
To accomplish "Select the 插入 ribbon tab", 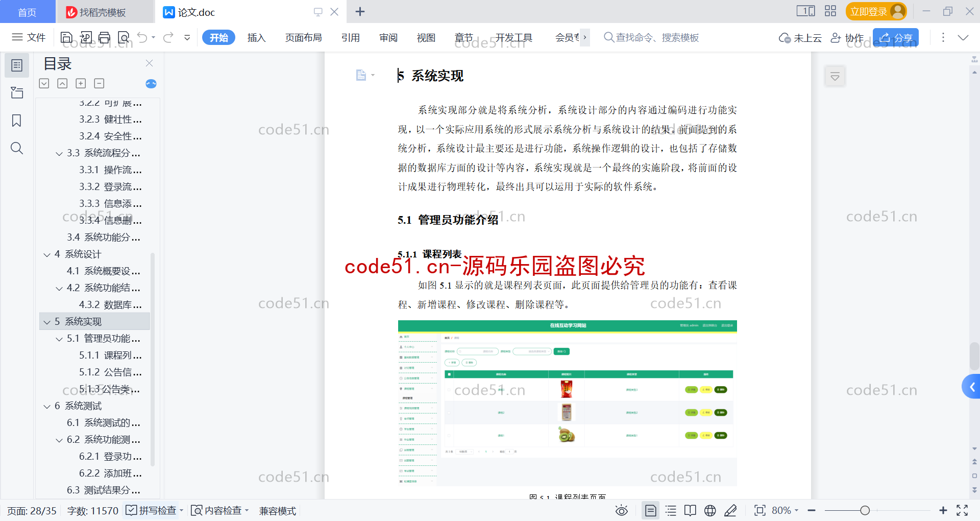I will [256, 37].
